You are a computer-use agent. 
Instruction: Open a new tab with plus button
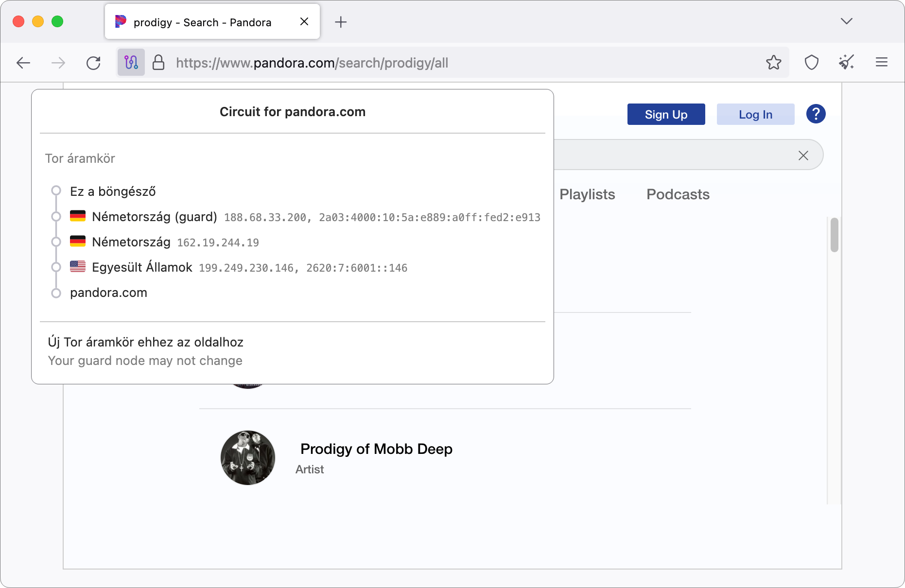point(341,22)
